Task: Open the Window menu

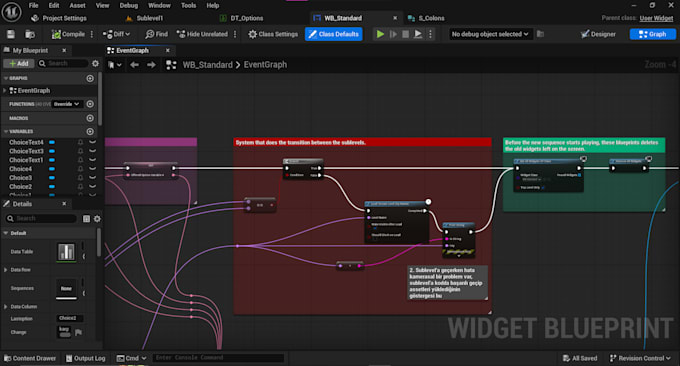Action: coord(159,6)
